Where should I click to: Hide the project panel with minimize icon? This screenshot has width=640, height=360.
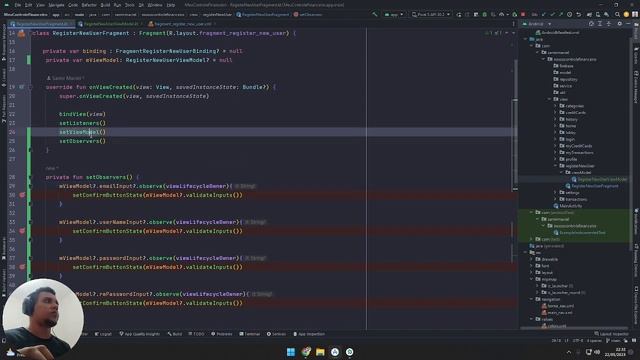[x=628, y=24]
